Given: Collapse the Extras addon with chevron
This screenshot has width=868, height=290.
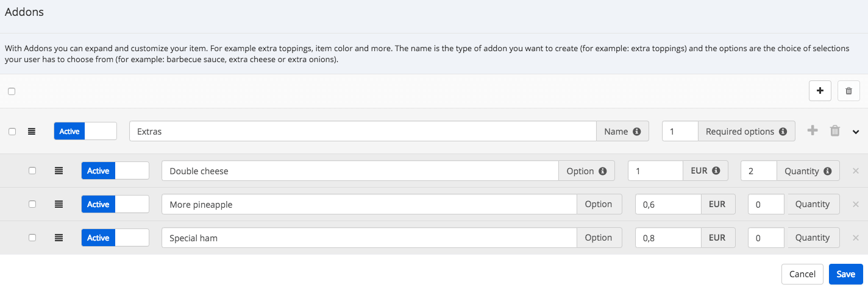Looking at the screenshot, I should (x=856, y=132).
